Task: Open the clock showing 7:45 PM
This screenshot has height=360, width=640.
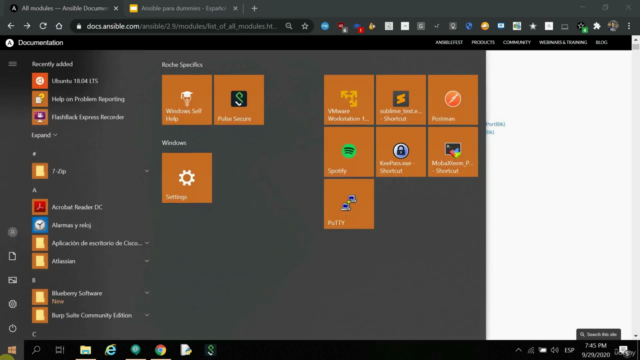Action: (596, 350)
